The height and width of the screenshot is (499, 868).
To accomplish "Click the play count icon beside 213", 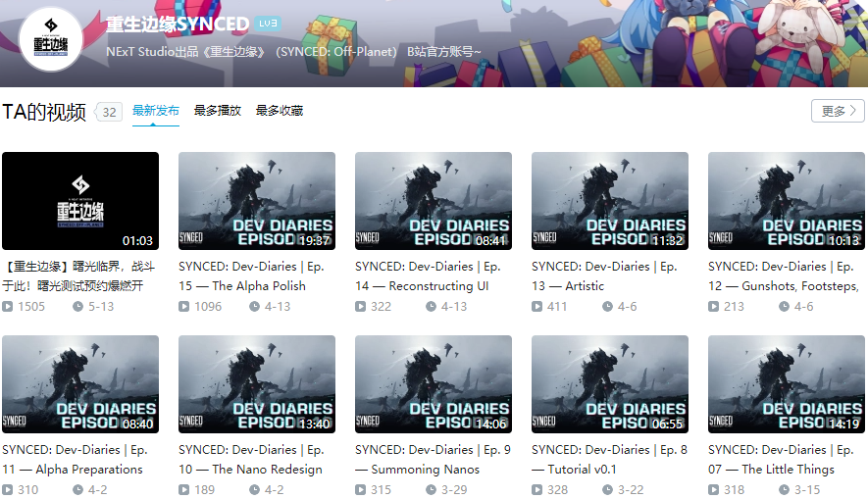I will pyautogui.click(x=714, y=307).
